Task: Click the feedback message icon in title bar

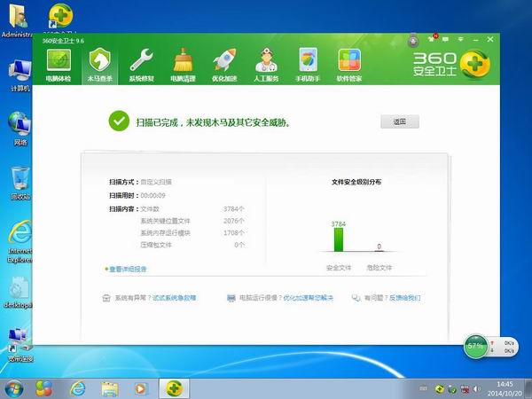Action: point(445,40)
